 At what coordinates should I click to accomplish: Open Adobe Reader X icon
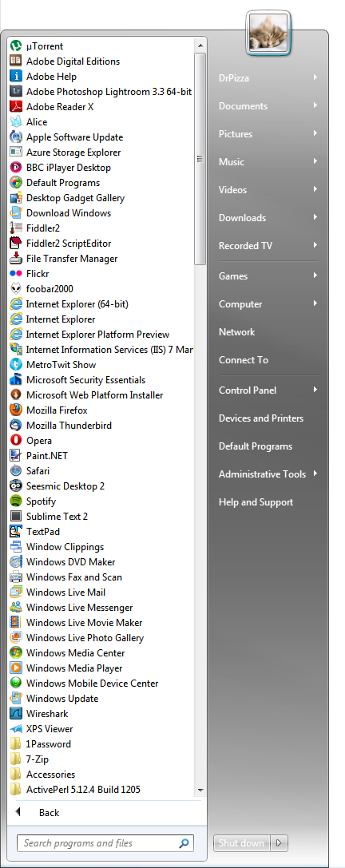point(16,107)
